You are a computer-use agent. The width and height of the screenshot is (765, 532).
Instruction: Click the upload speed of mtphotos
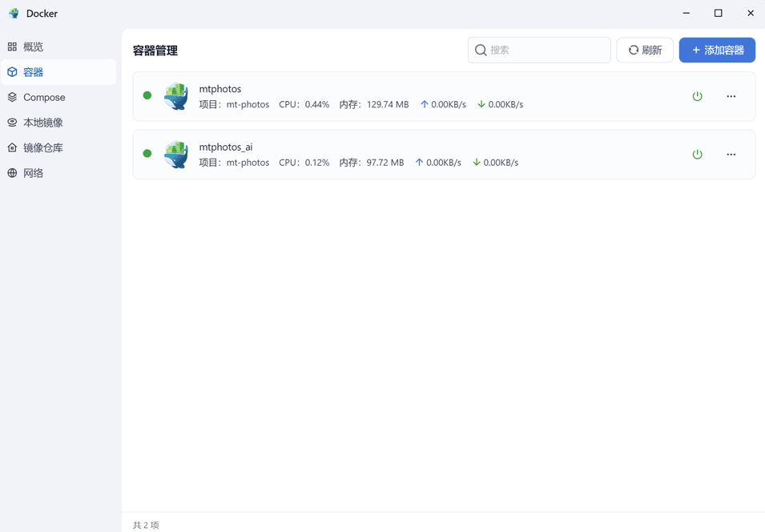click(443, 104)
